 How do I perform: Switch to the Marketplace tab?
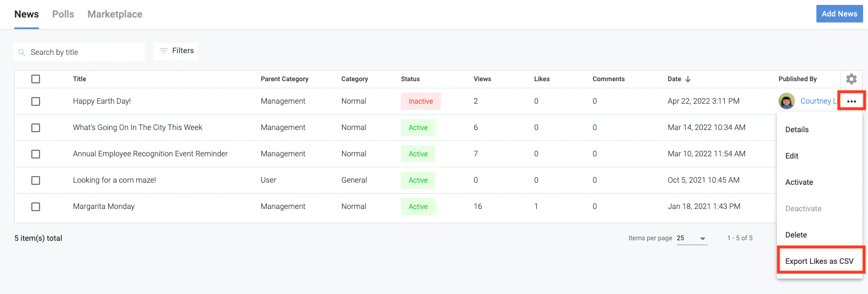115,14
